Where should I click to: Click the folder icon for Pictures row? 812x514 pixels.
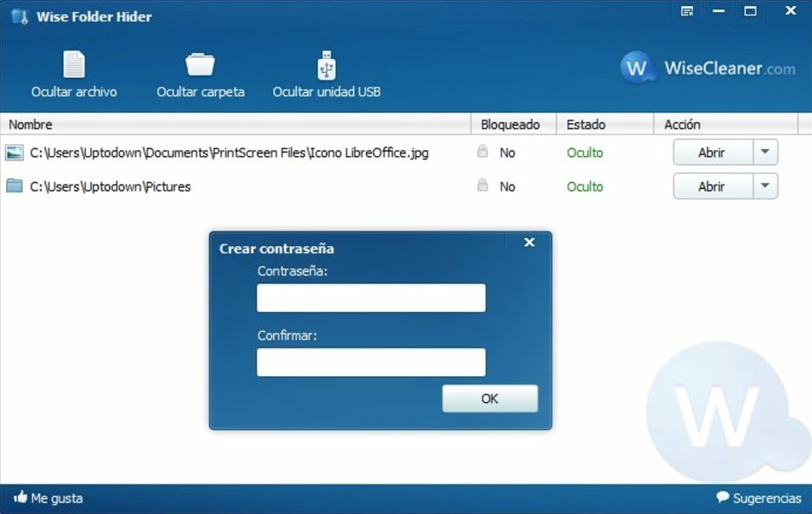pyautogui.click(x=15, y=185)
